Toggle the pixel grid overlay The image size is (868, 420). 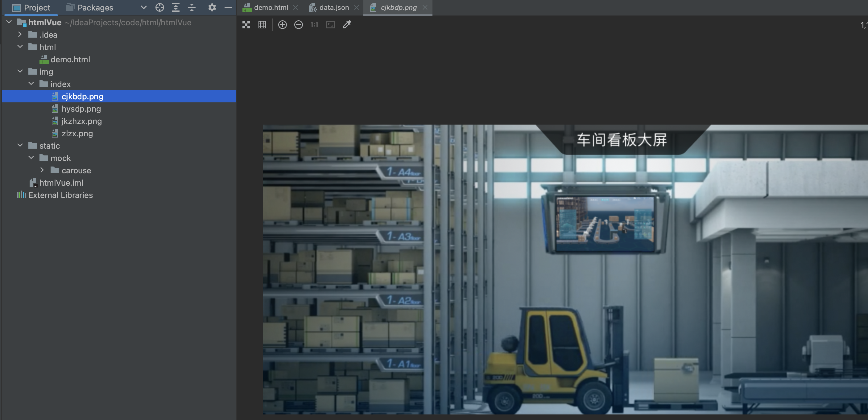(x=262, y=25)
